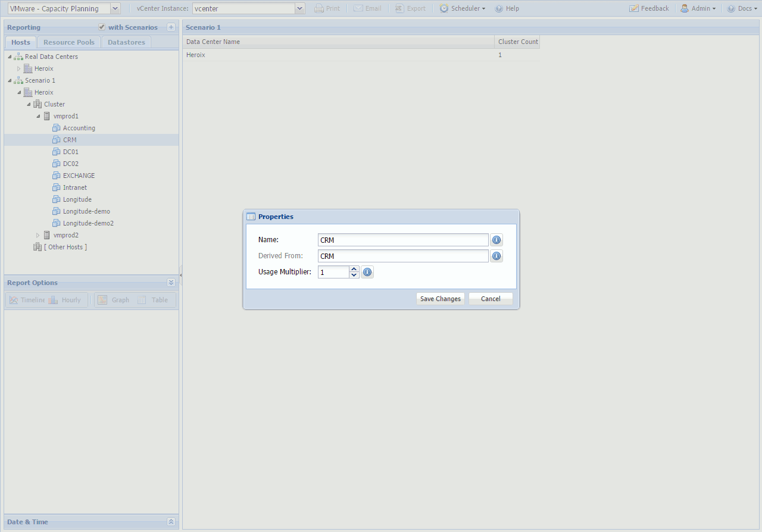
Task: Click the Hourly report button
Action: pyautogui.click(x=65, y=300)
